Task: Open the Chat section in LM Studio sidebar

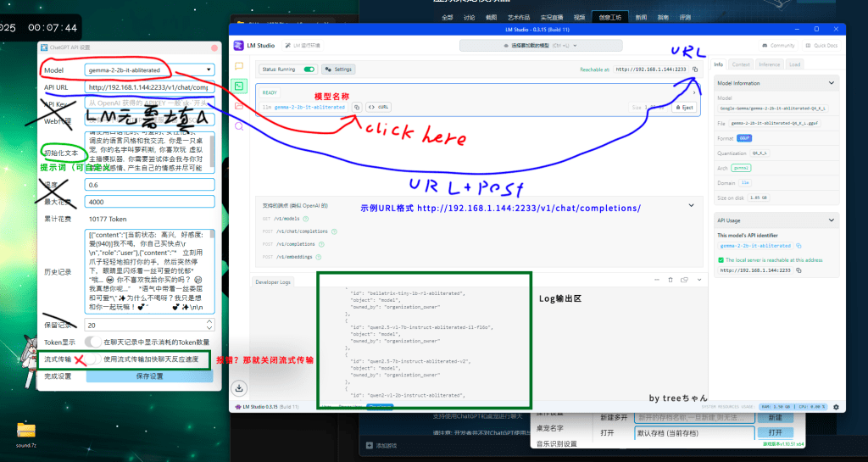Action: (239, 66)
